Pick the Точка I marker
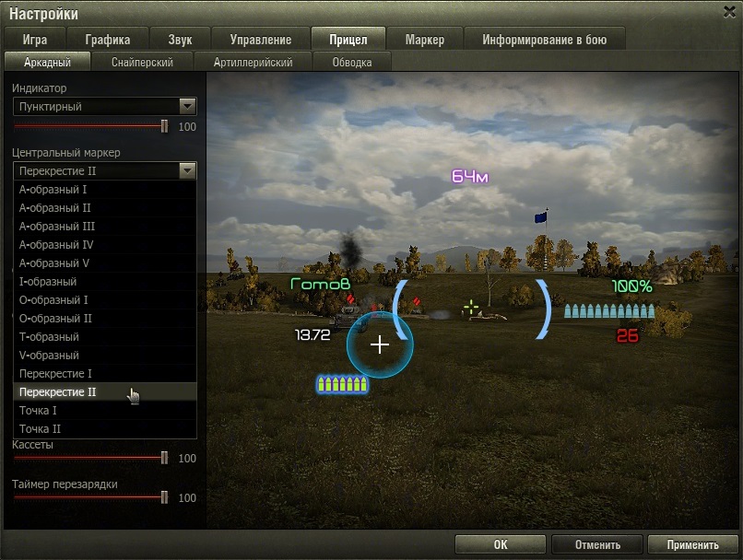This screenshot has height=560, width=743. [105, 411]
